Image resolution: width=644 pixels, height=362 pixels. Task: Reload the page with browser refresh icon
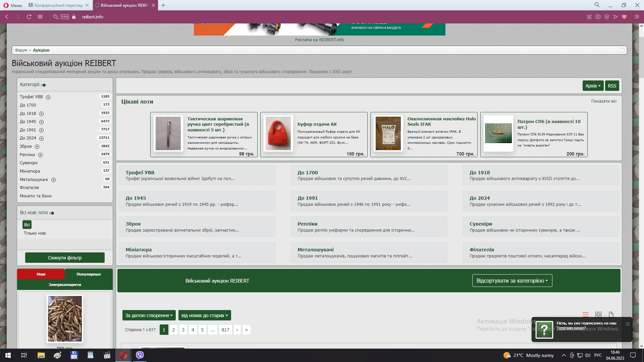point(29,17)
